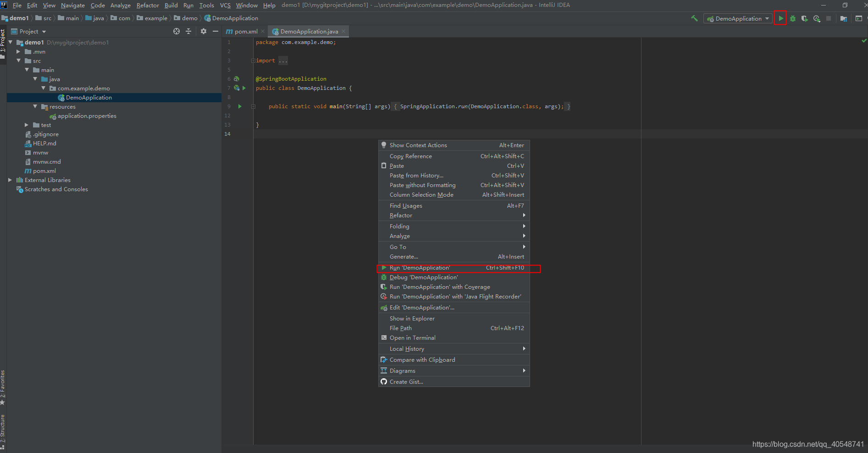Viewport: 868px width, 453px height.
Task: Start debugging with the toolbar bug icon
Action: coord(792,18)
